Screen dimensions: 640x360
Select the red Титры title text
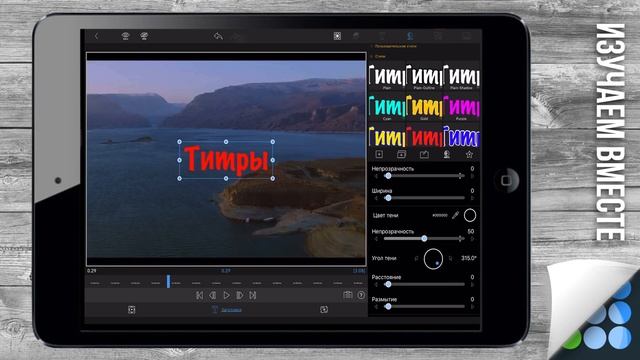pyautogui.click(x=227, y=160)
